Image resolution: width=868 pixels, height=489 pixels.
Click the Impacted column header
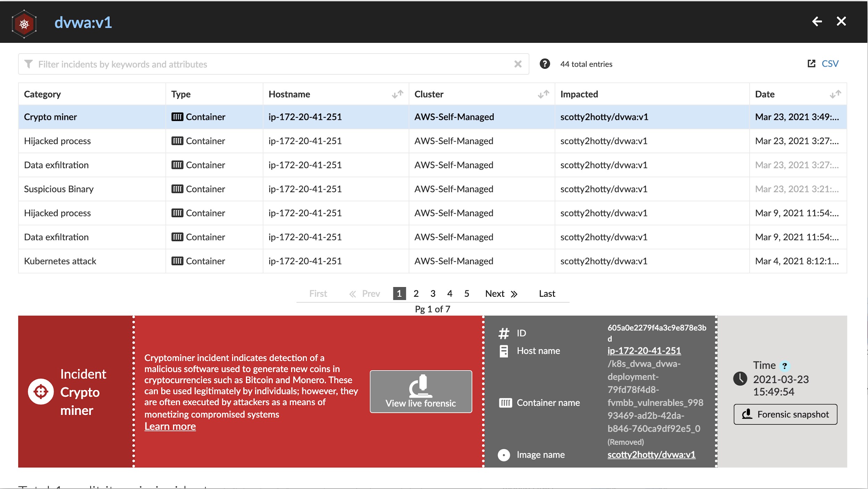tap(579, 94)
